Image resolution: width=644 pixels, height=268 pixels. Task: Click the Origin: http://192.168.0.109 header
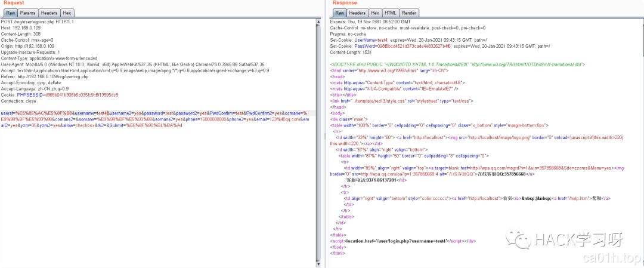pos(27,46)
